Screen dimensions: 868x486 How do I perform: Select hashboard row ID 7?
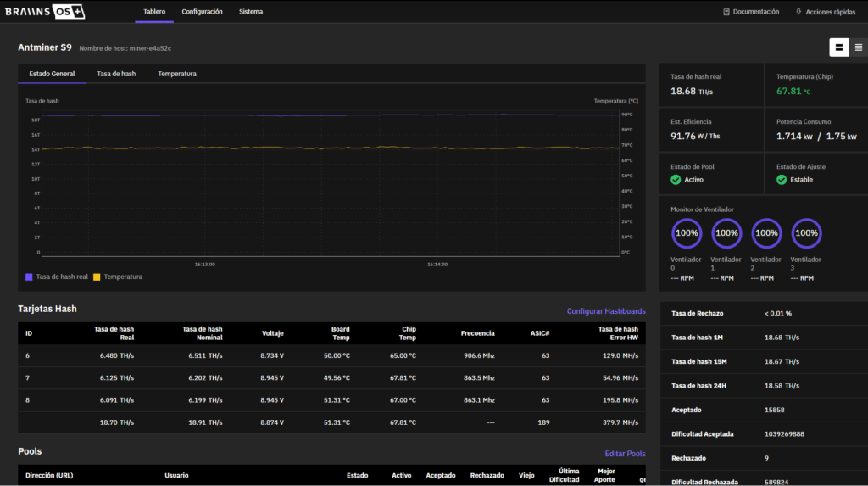(x=331, y=378)
